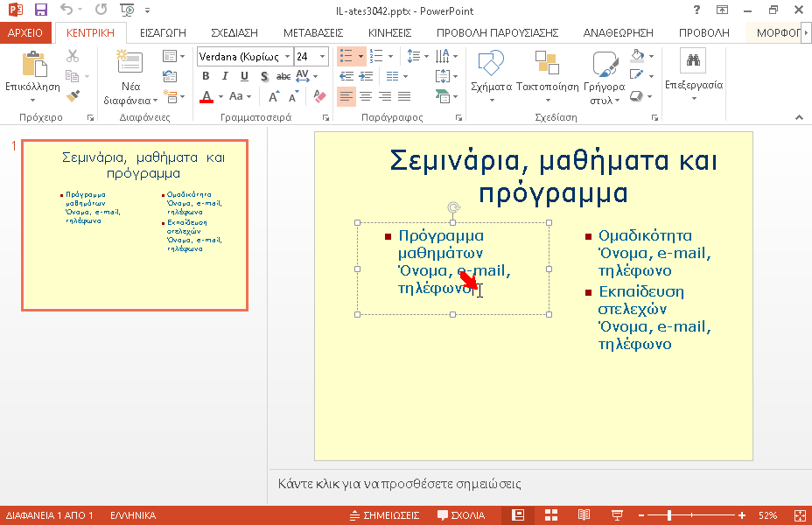This screenshot has width=812, height=525.
Task: Clear all formatting eraser icon
Action: 319,96
